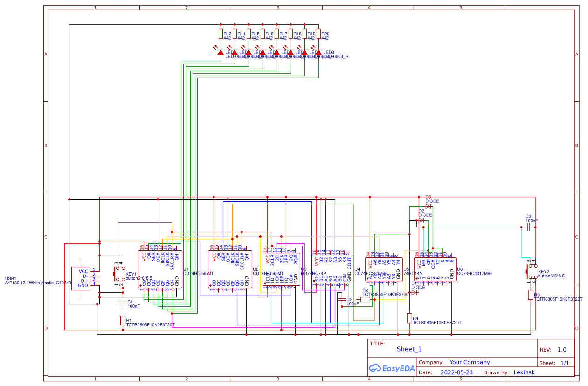Select resistor R20 symbol
The height and width of the screenshot is (386, 588).
pos(318,34)
